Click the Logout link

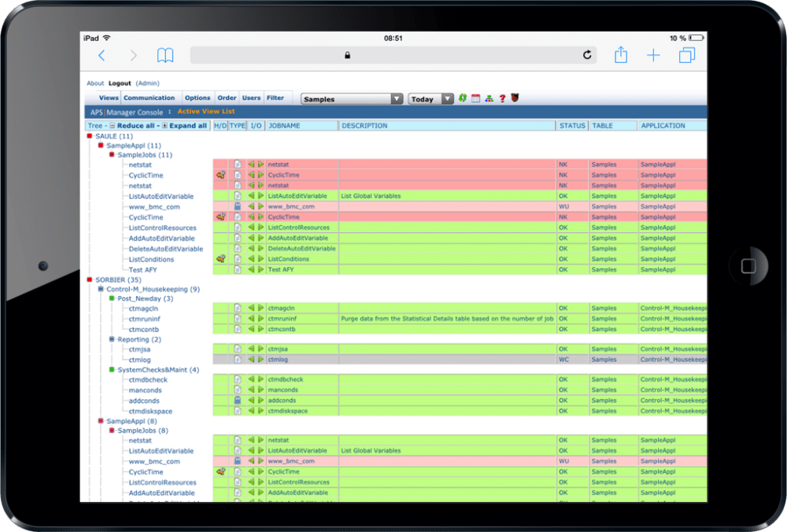(120, 83)
